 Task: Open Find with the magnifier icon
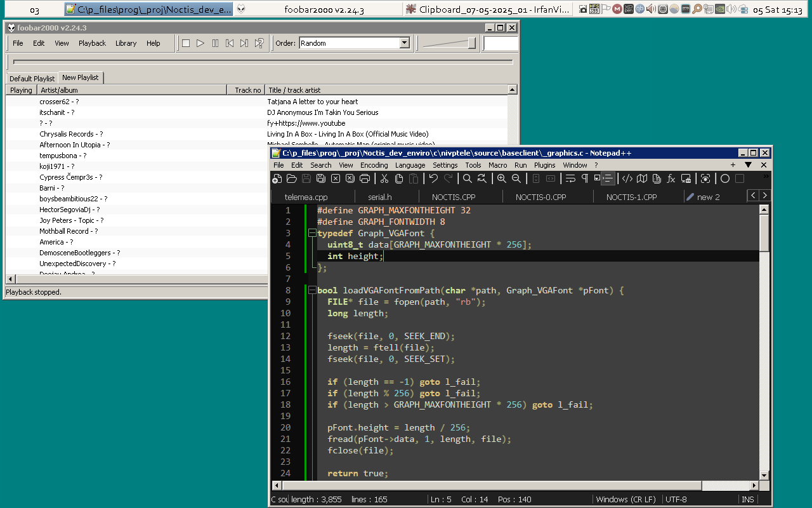[468, 179]
